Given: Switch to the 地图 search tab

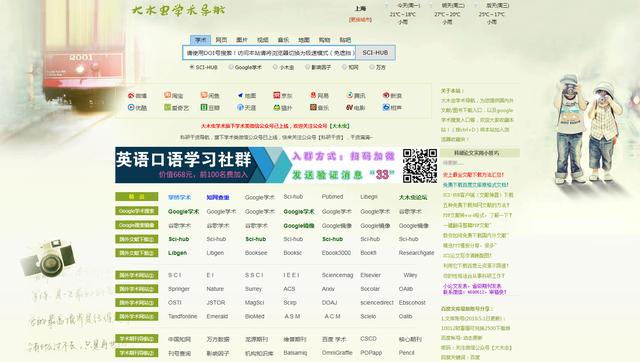Looking at the screenshot, I should coord(304,40).
